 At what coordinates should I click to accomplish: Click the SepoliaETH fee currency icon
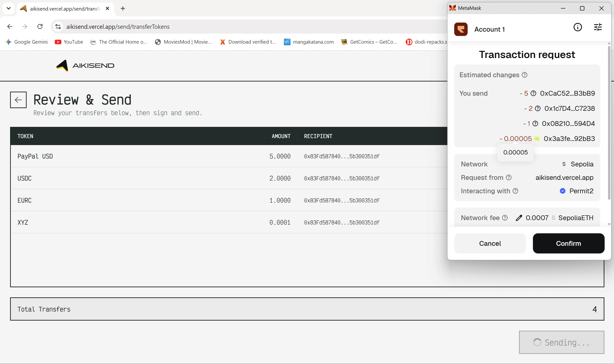(553, 218)
